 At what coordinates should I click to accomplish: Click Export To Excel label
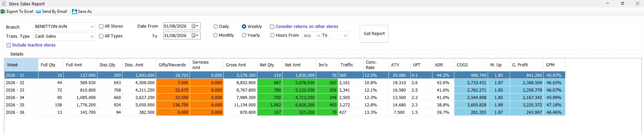tap(20, 11)
